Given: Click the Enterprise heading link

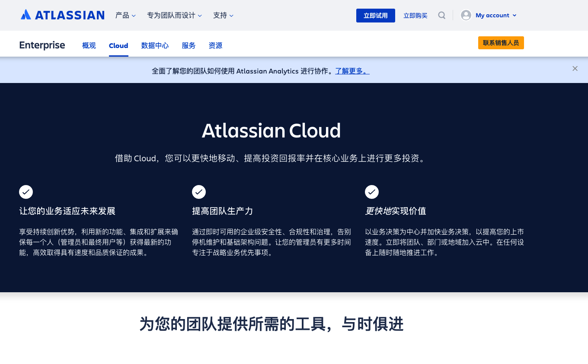Looking at the screenshot, I should pyautogui.click(x=42, y=45).
